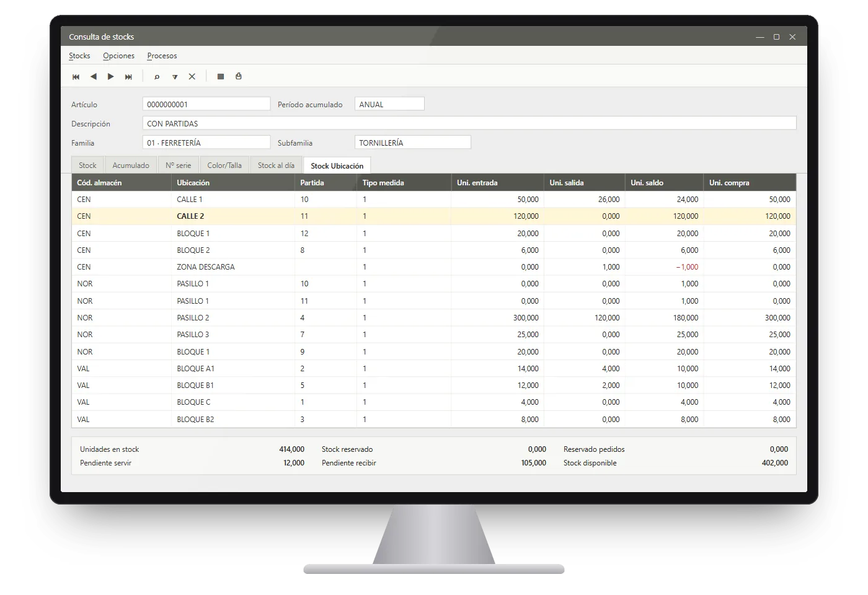Switch to the Stock al día tab
Viewport: 868px width, 595px height.
(276, 165)
